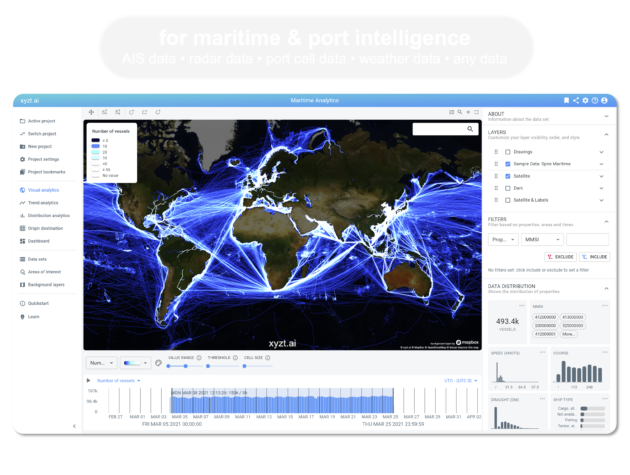Uncheck Sample Data: Spire Maritime layer
This screenshot has width=630, height=475.
click(508, 164)
